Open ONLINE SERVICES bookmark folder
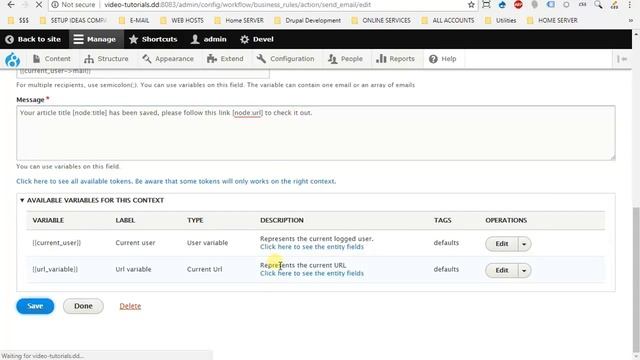 pos(381,20)
